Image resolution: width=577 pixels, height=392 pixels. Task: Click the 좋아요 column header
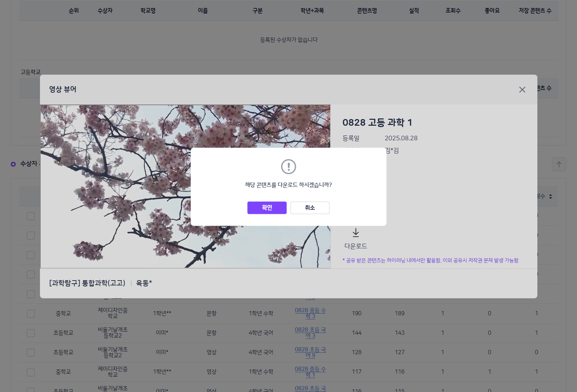point(492,11)
